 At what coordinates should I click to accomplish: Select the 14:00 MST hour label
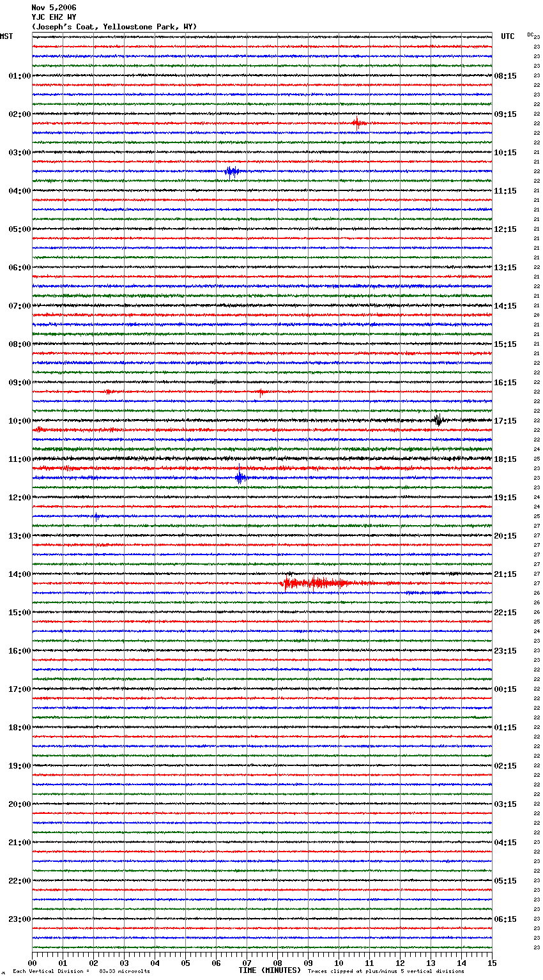[20, 574]
